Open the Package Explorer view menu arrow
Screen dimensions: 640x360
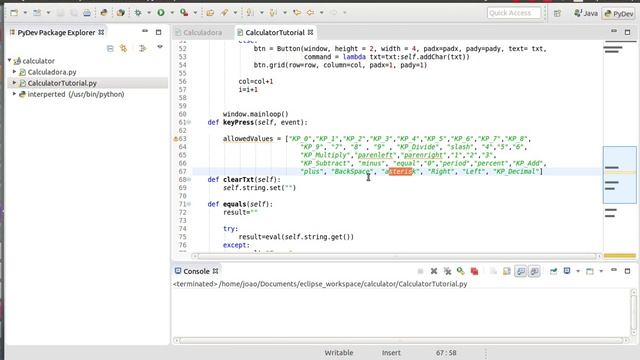click(160, 47)
